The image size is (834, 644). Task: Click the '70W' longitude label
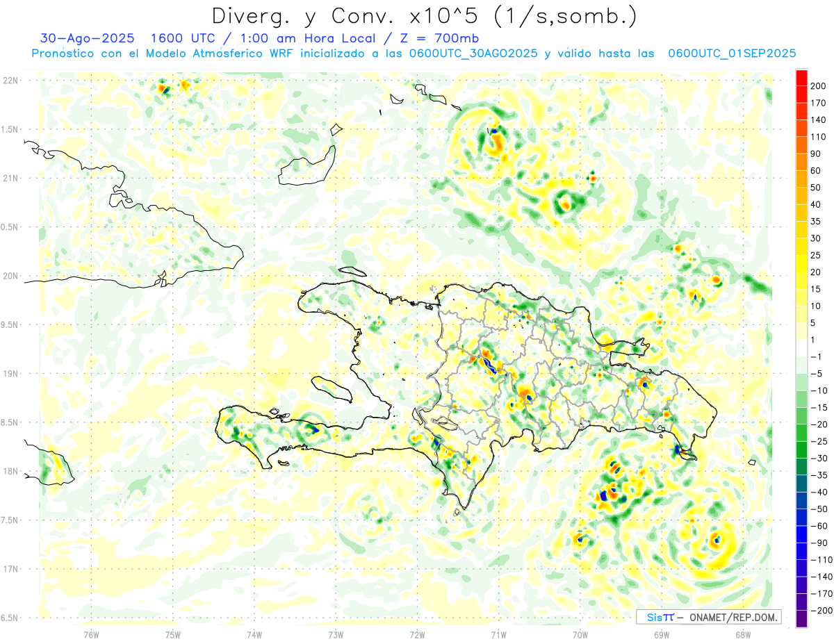(x=580, y=634)
